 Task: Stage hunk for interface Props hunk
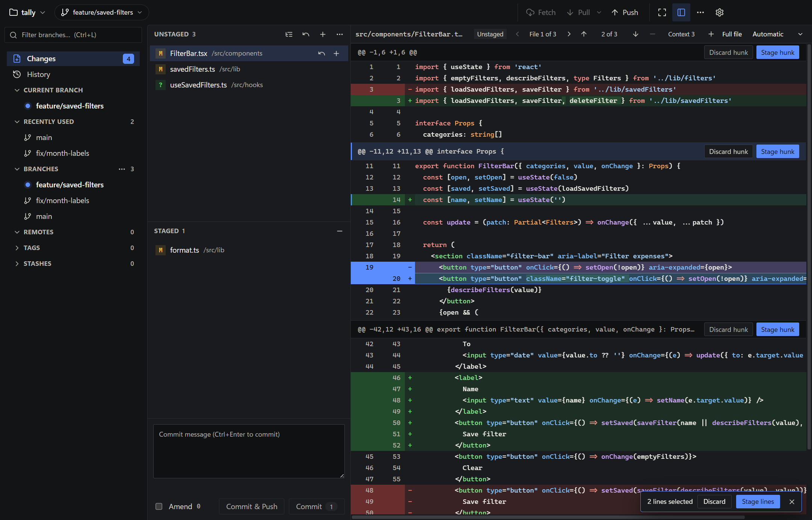pos(777,152)
